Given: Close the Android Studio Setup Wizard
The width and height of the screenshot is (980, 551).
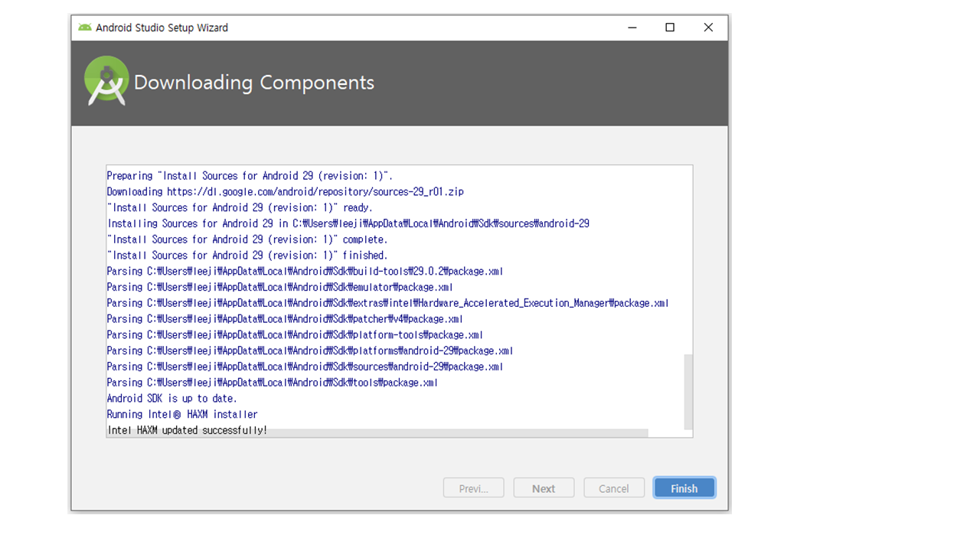Looking at the screenshot, I should (x=708, y=28).
